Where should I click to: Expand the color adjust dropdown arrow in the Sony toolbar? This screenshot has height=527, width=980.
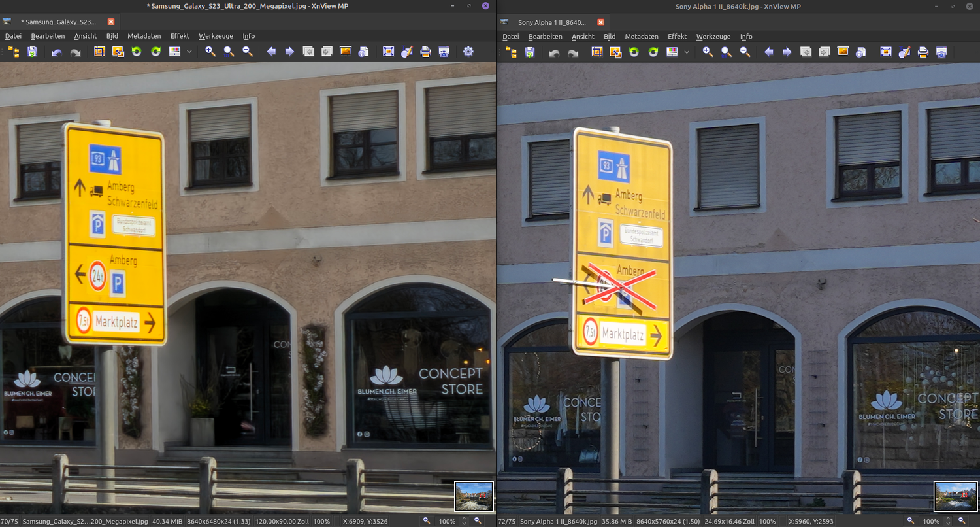tap(687, 52)
